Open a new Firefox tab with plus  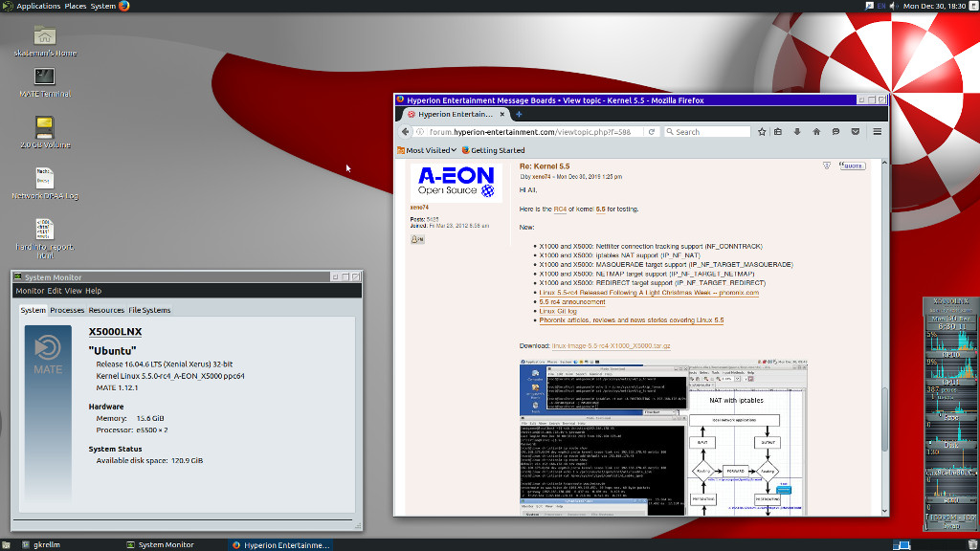[519, 115]
